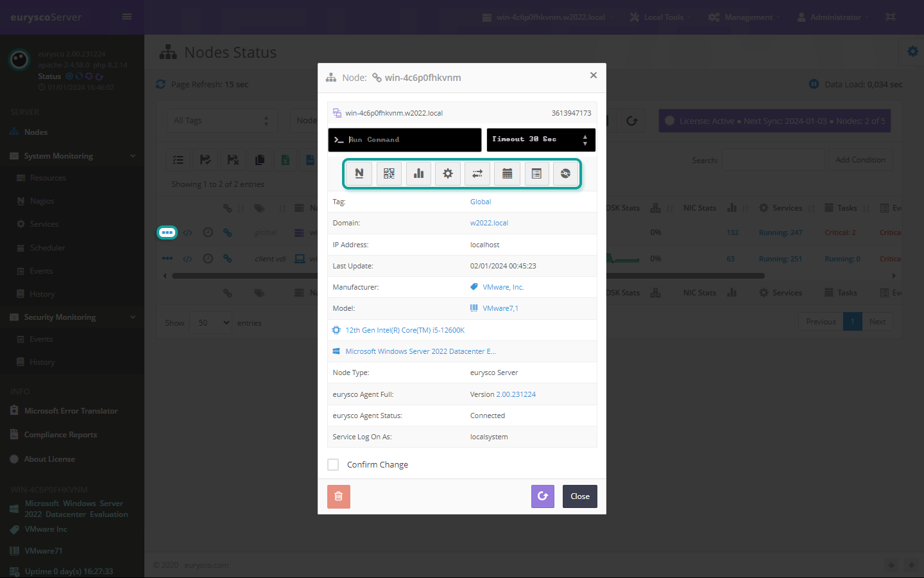Open the 12th Gen Intel Core i5-12600K link

tap(405, 330)
